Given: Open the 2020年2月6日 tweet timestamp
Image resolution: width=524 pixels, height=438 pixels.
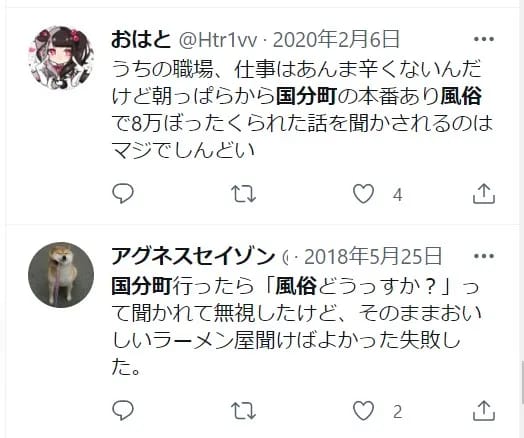Looking at the screenshot, I should tap(336, 39).
